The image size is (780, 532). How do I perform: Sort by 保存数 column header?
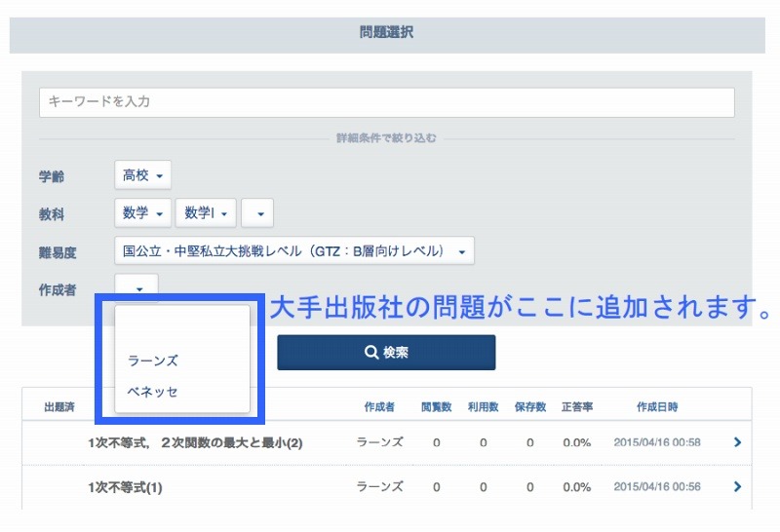pos(530,407)
